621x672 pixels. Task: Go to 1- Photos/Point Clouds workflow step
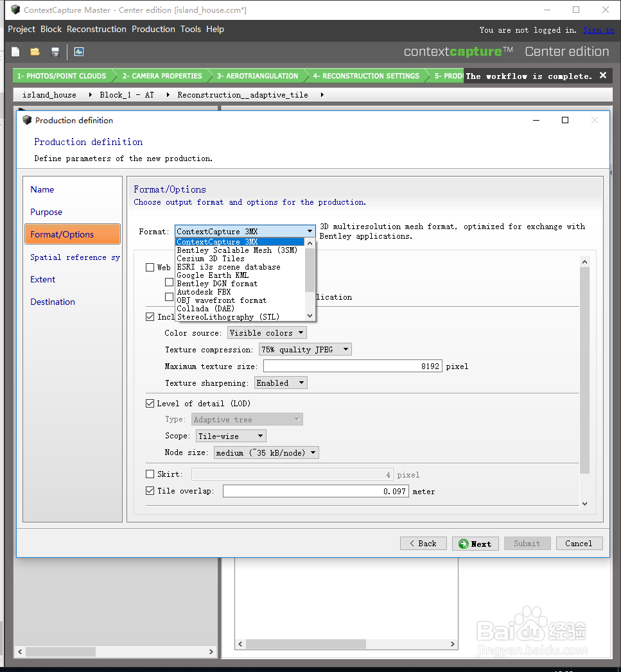tap(62, 76)
